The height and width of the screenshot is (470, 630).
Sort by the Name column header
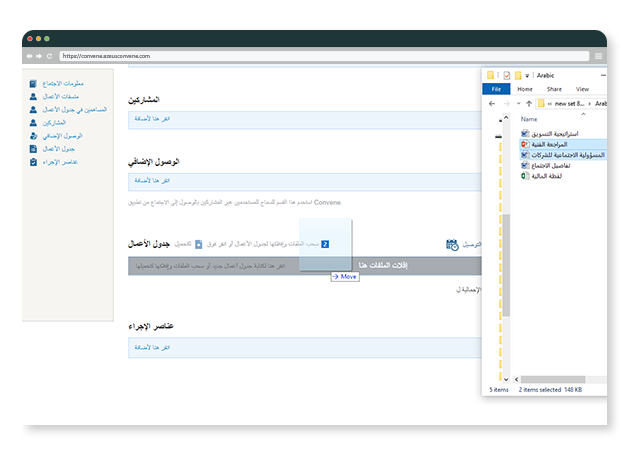pyautogui.click(x=529, y=119)
